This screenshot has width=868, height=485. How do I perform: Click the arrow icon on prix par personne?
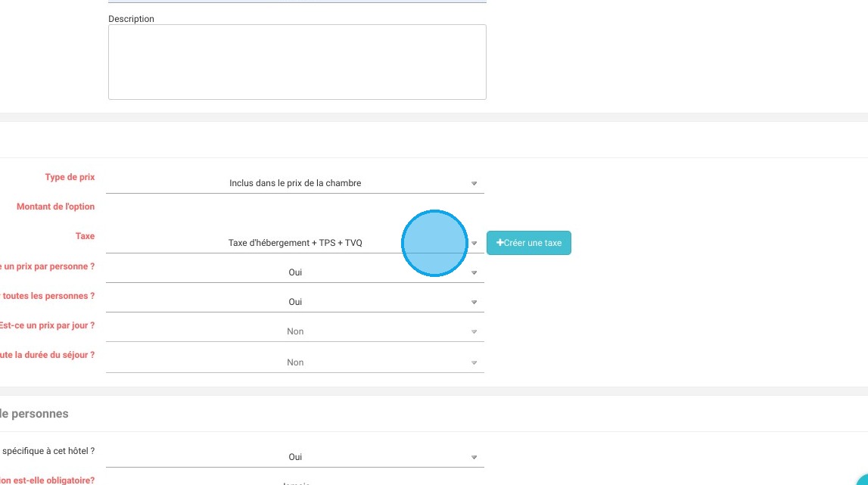(x=474, y=272)
